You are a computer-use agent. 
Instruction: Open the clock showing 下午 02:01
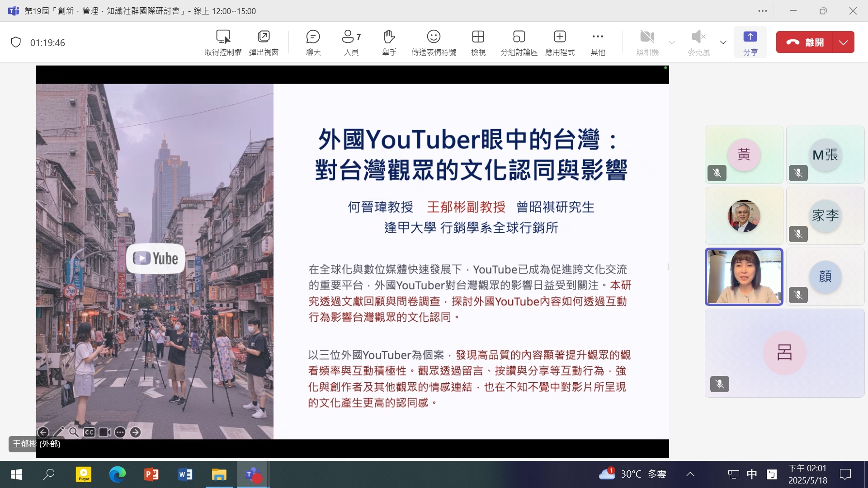point(808,474)
